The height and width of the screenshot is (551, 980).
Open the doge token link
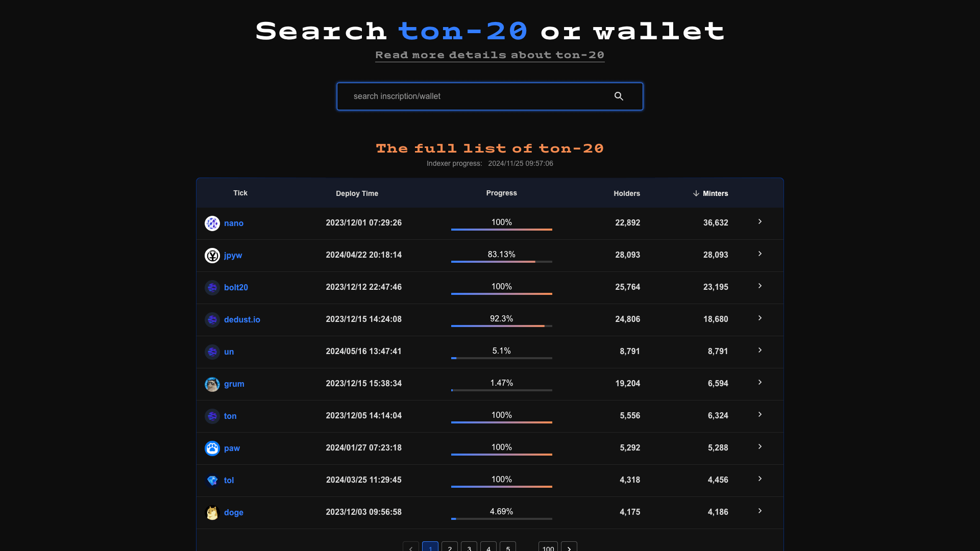pos(233,513)
